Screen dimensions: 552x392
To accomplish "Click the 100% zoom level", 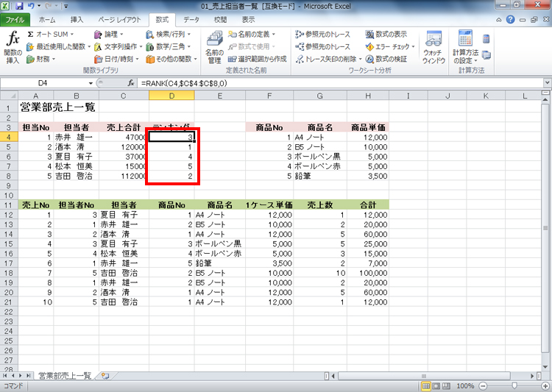I will click(464, 386).
